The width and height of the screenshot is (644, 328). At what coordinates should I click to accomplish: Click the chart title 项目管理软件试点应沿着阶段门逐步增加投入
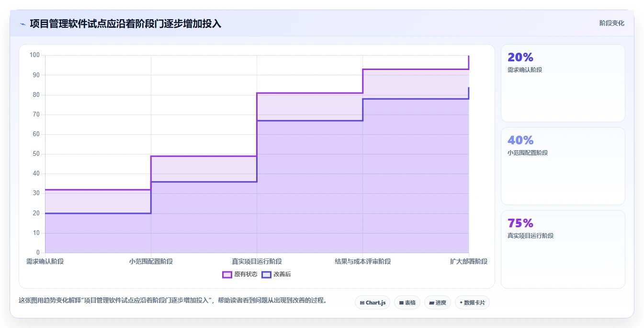pyautogui.click(x=125, y=23)
